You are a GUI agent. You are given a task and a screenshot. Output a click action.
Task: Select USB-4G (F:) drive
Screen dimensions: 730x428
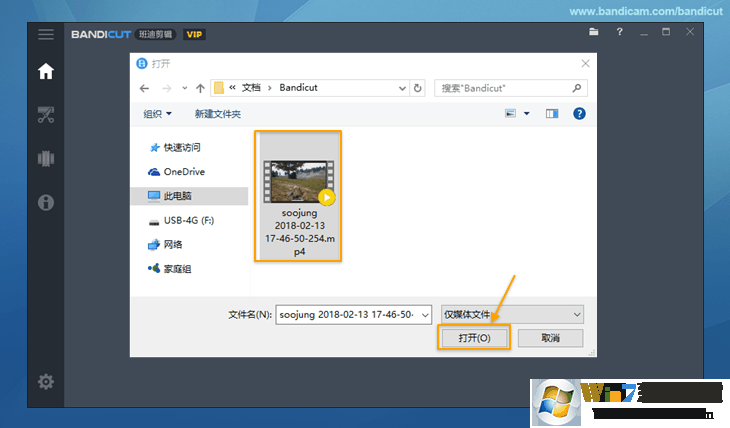(x=182, y=220)
